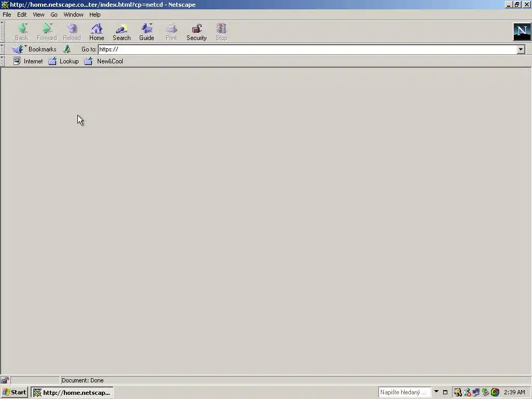Viewport: 532px width, 399px height.
Task: Open the Security info button
Action: pyautogui.click(x=196, y=32)
